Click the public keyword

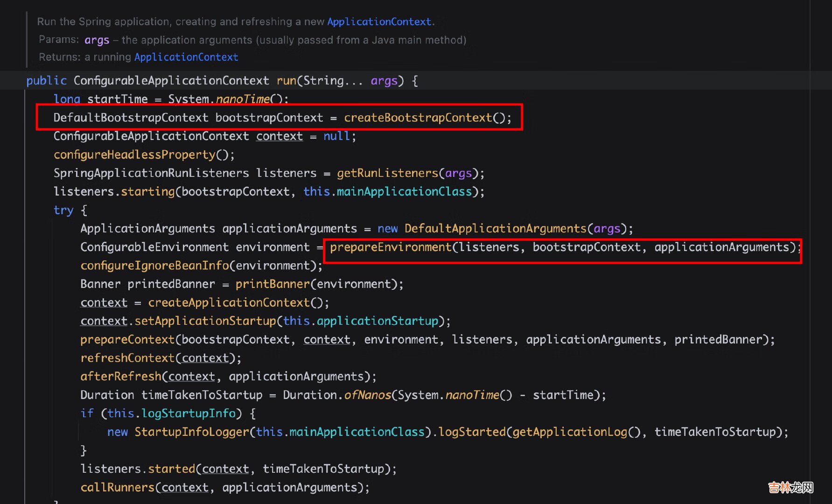[46, 81]
